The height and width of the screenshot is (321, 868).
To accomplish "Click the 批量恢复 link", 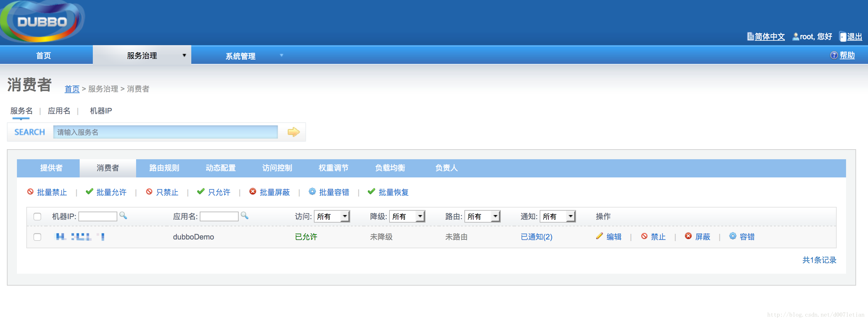I will coord(394,192).
